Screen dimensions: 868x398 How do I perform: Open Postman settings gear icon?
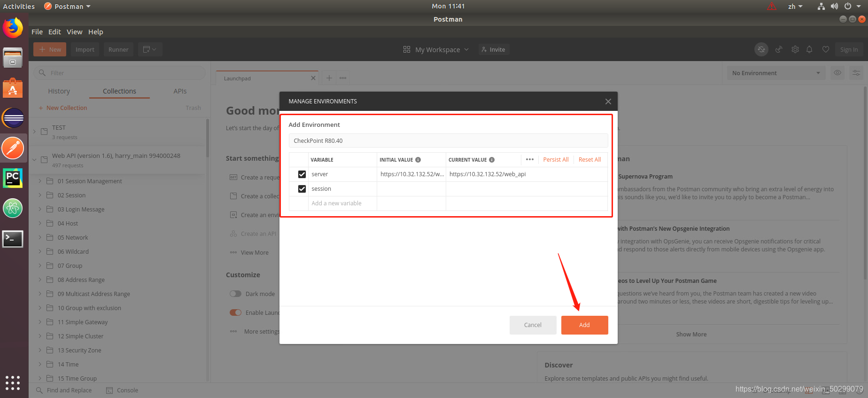(x=795, y=49)
